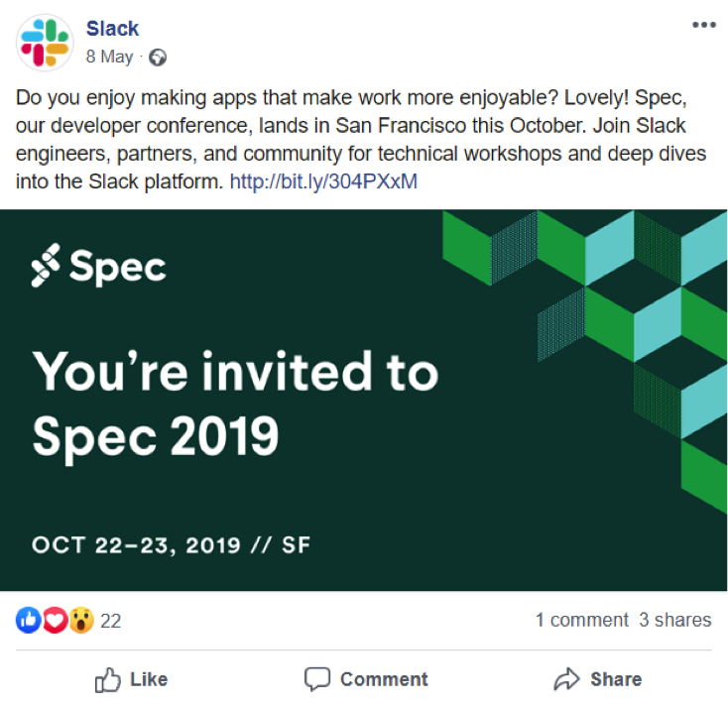Click the globe public audience icon
The image size is (728, 706).
pyautogui.click(x=157, y=58)
